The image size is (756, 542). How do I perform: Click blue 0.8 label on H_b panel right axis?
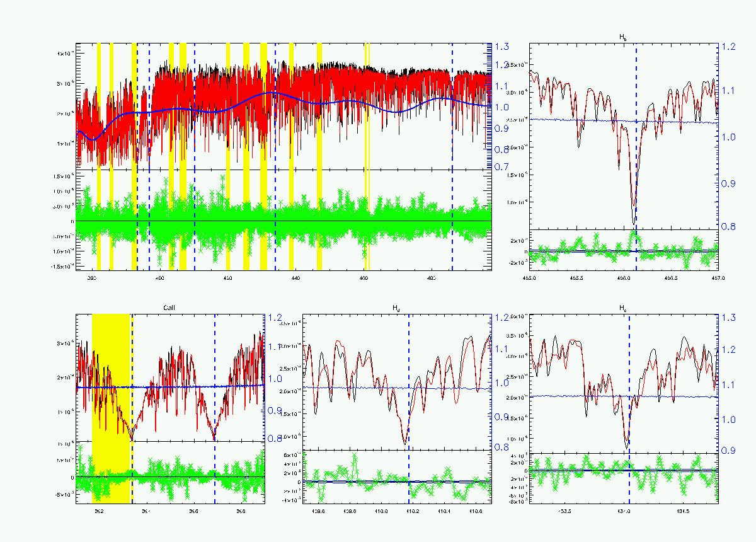click(728, 226)
